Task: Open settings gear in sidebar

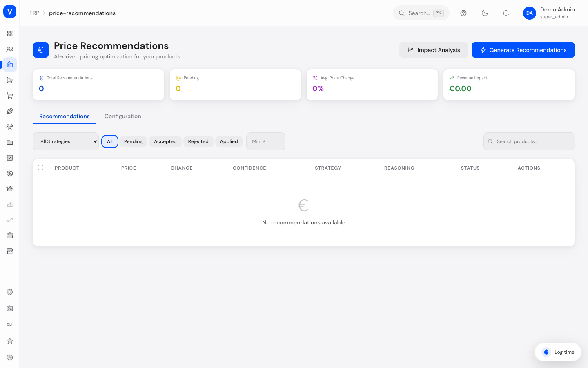Action: click(10, 292)
